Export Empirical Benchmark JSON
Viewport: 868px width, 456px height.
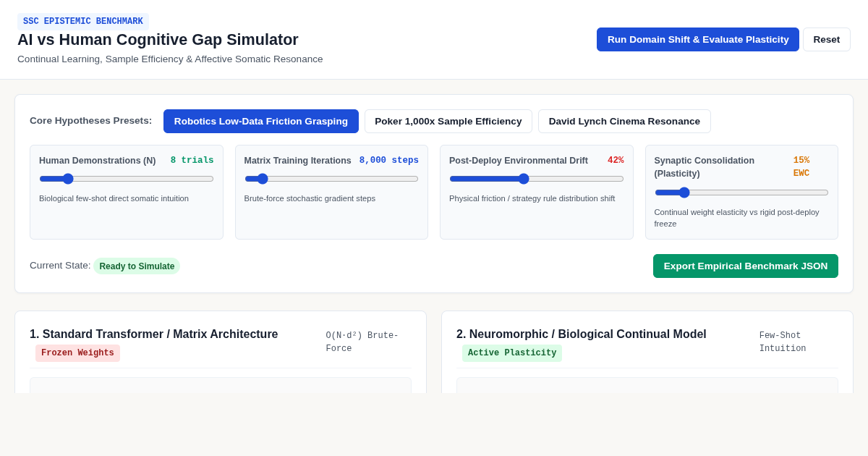(x=746, y=266)
